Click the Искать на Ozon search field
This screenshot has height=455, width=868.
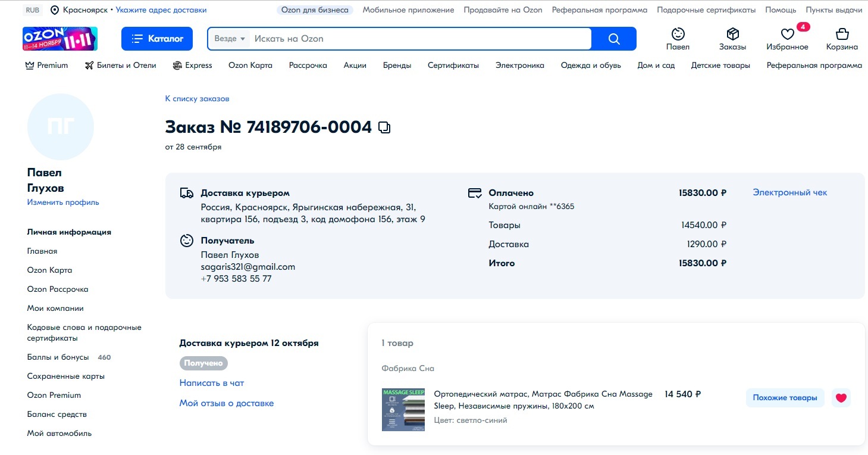point(420,39)
